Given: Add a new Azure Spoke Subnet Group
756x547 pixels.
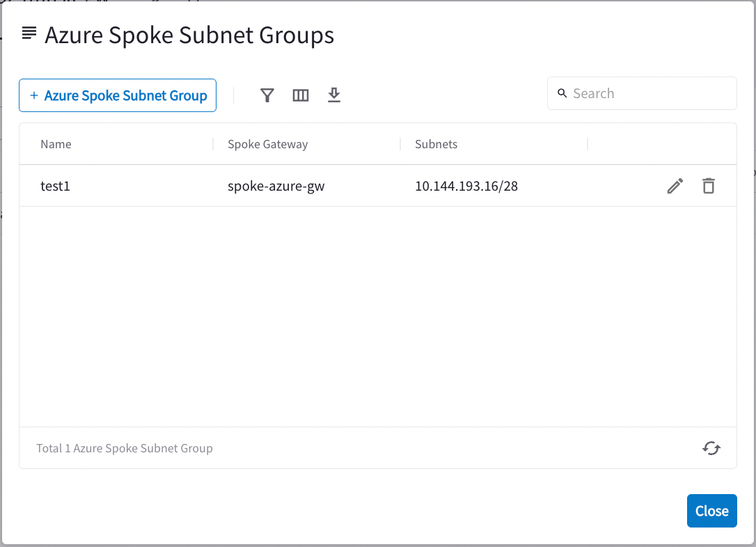Looking at the screenshot, I should tap(118, 95).
